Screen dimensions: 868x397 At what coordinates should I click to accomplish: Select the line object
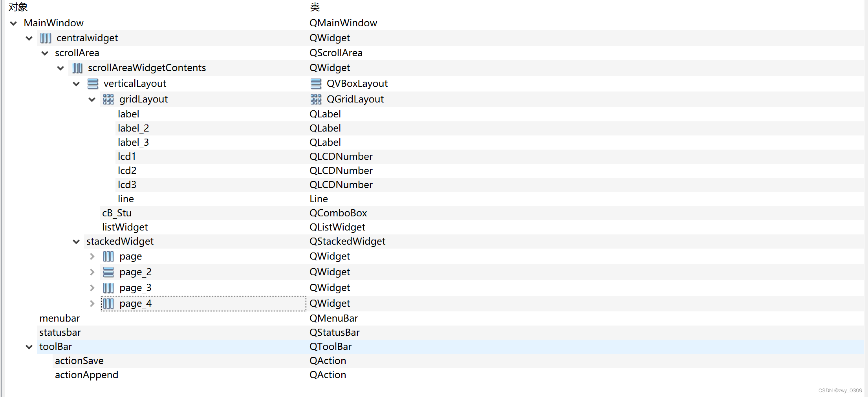(x=126, y=199)
